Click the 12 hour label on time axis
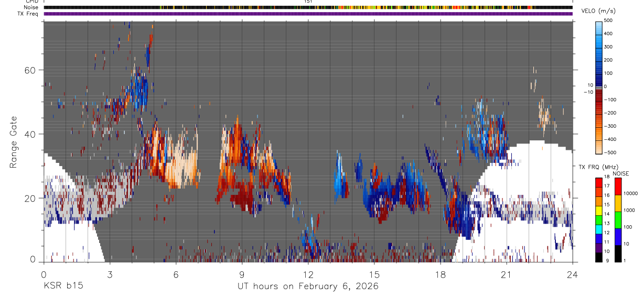 pos(308,274)
